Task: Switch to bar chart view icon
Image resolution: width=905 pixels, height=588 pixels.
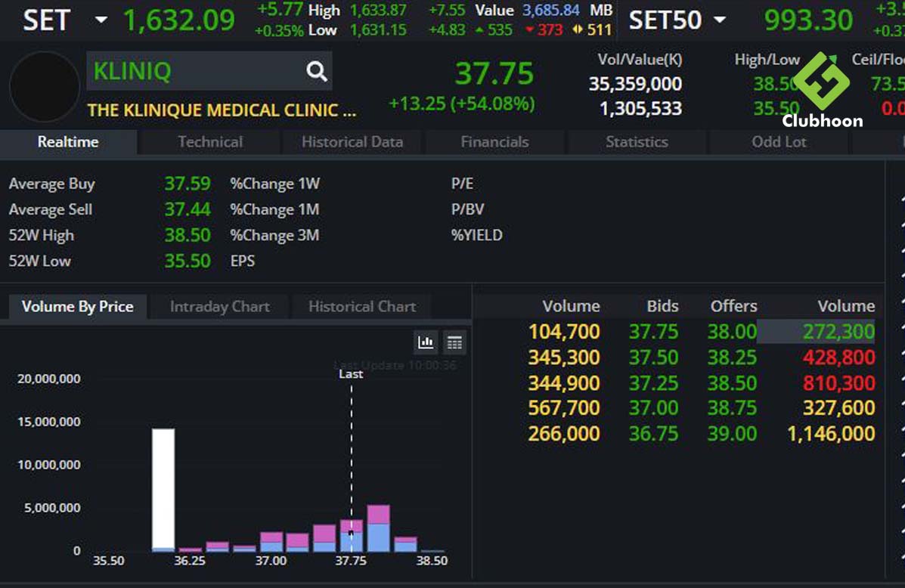Action: point(426,343)
